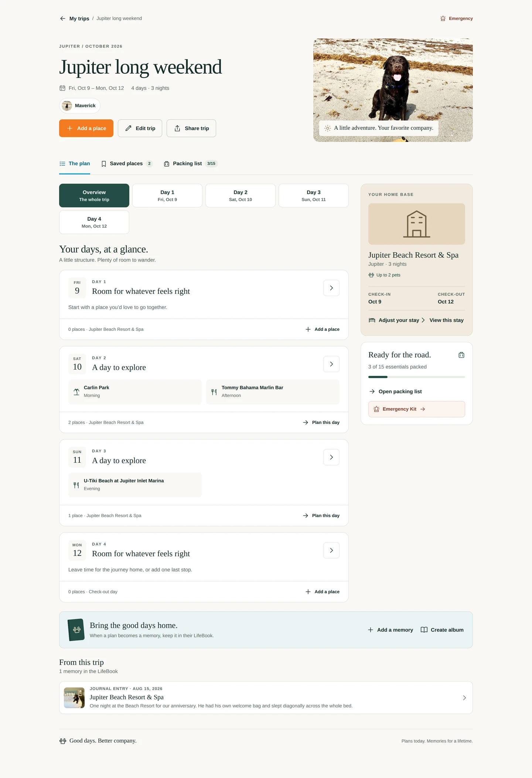Screen dimensions: 532x778
Task: Select the Day 2 Sat, Oct 10 tab
Action: (241, 196)
